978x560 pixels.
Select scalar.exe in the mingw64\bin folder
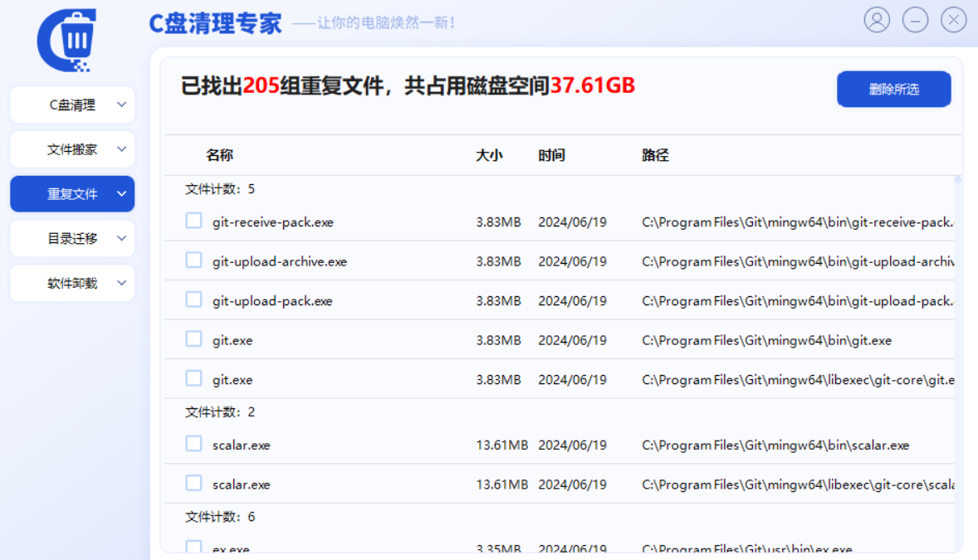tap(193, 443)
